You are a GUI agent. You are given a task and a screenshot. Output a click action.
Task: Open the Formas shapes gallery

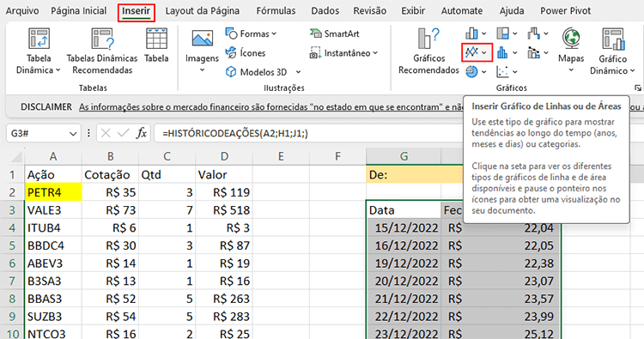point(251,33)
